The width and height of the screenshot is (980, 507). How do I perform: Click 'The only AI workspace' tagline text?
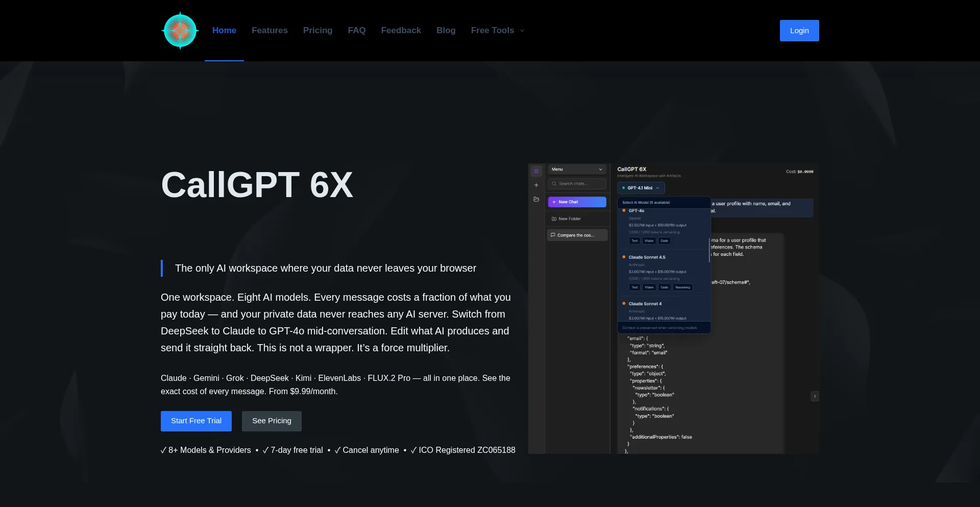pyautogui.click(x=326, y=269)
